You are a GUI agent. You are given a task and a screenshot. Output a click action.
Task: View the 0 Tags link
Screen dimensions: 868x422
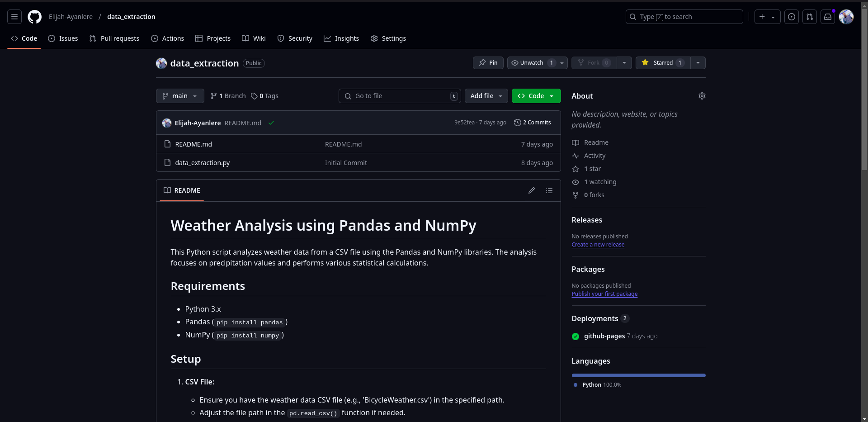[265, 96]
